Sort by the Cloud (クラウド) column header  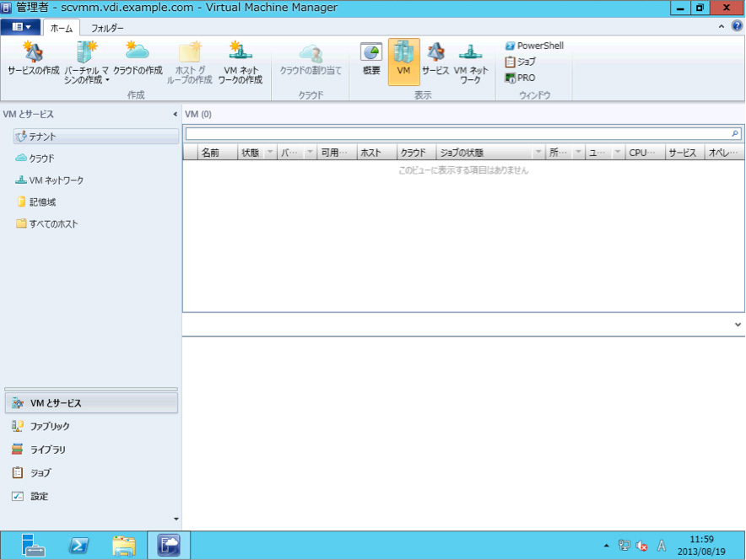coord(416,153)
